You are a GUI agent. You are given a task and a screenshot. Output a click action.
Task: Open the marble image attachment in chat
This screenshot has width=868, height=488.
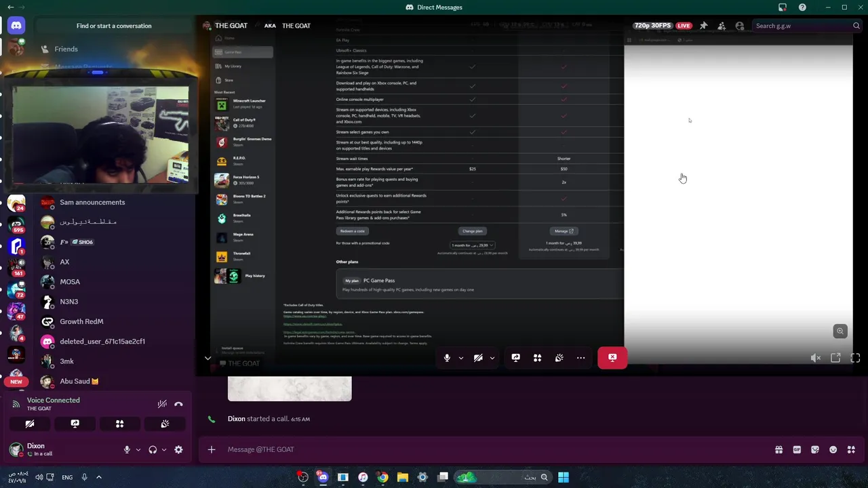click(x=290, y=388)
